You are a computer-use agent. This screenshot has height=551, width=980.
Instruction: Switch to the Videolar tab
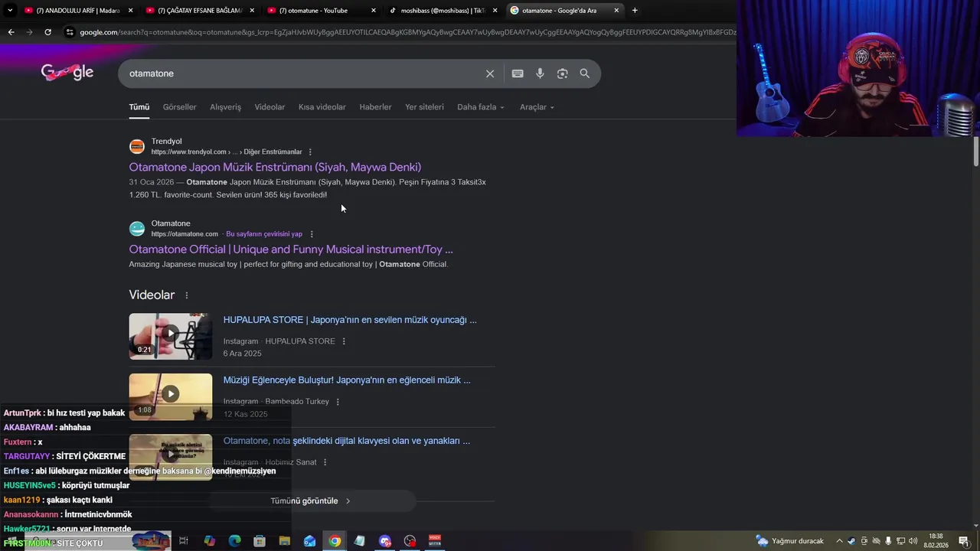pos(269,107)
